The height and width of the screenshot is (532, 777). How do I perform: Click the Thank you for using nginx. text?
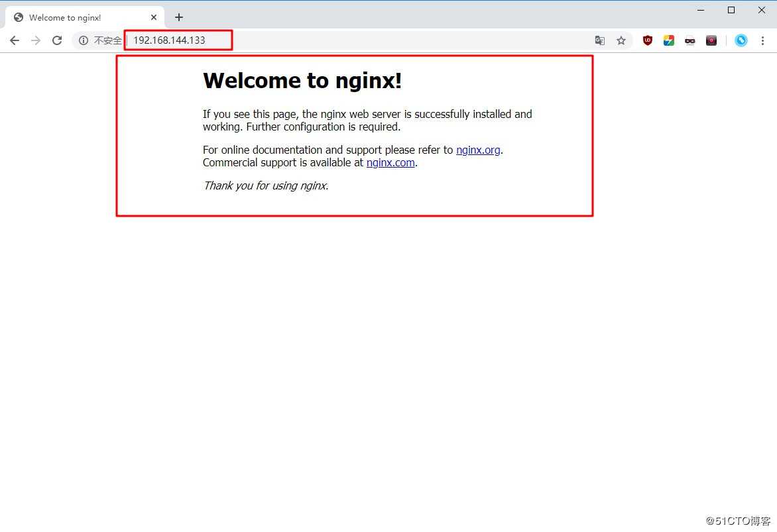pos(266,186)
